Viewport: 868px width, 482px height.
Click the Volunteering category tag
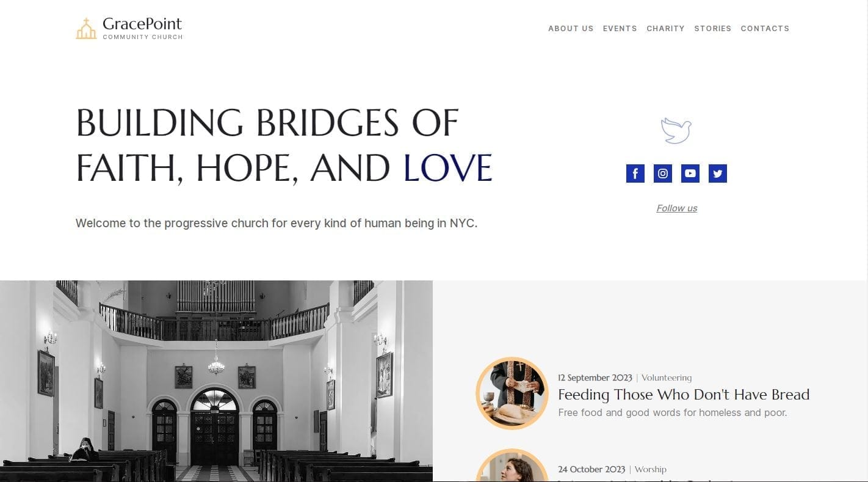point(667,378)
